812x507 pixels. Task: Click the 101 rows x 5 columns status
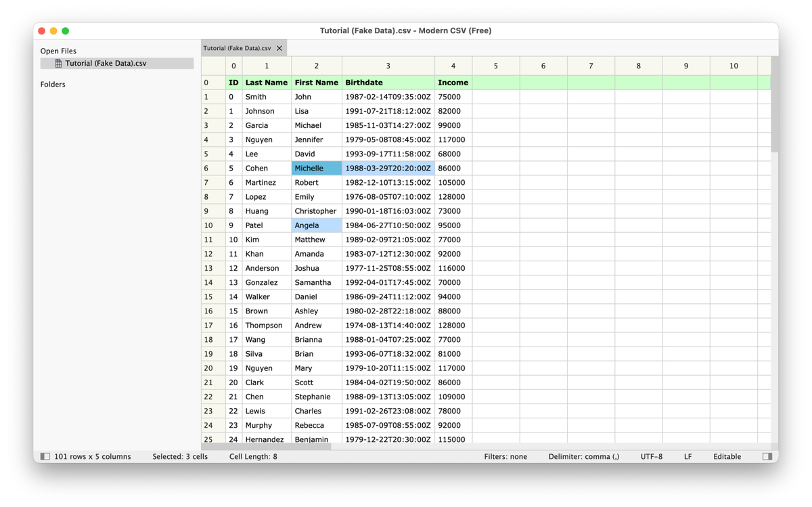[93, 456]
